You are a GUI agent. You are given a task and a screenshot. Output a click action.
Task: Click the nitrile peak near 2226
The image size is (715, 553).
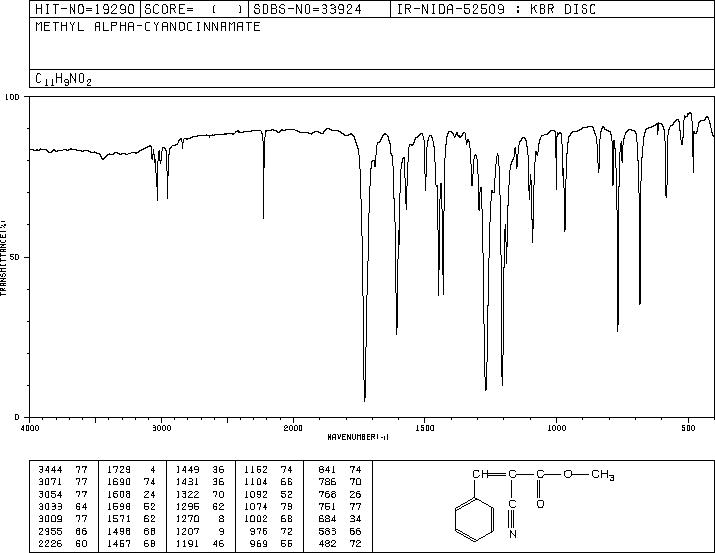[264, 217]
